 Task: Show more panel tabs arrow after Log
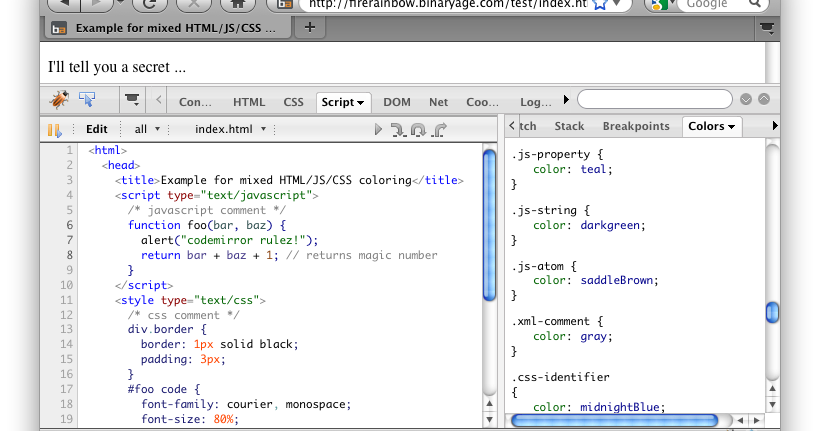point(566,99)
